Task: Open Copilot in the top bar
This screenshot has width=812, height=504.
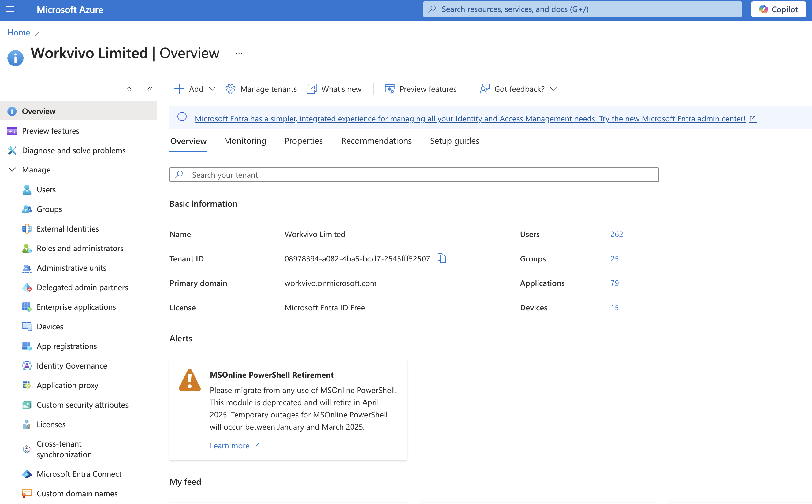Action: pyautogui.click(x=778, y=9)
